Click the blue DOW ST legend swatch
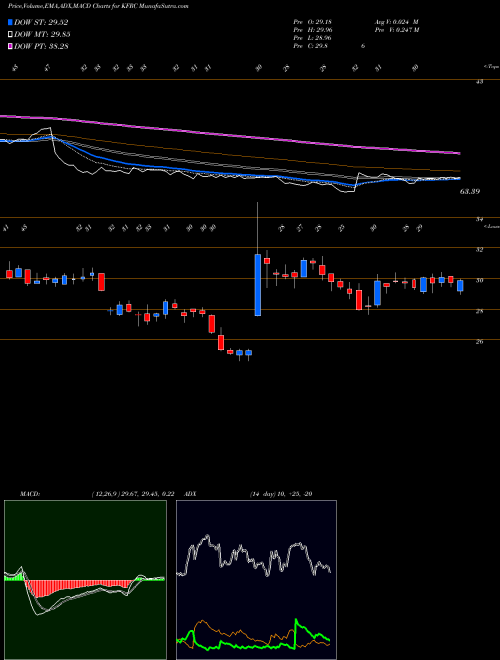Viewport: 500px width, 660px height. (x=10, y=23)
